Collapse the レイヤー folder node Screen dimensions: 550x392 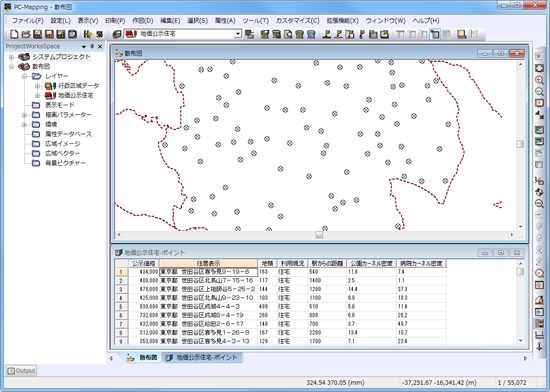point(25,76)
